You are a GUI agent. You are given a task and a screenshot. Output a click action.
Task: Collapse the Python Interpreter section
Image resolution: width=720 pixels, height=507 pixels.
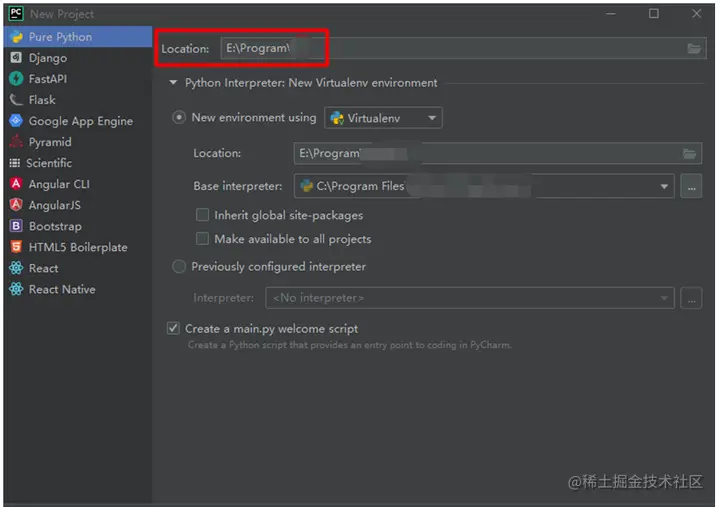click(173, 83)
